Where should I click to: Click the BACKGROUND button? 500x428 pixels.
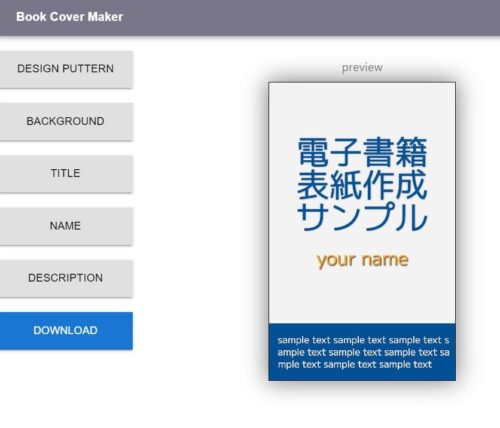[66, 122]
